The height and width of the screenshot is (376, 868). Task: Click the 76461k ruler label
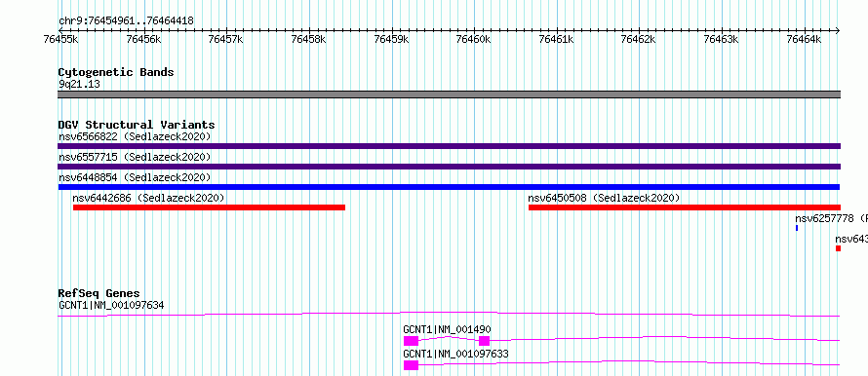556,39
